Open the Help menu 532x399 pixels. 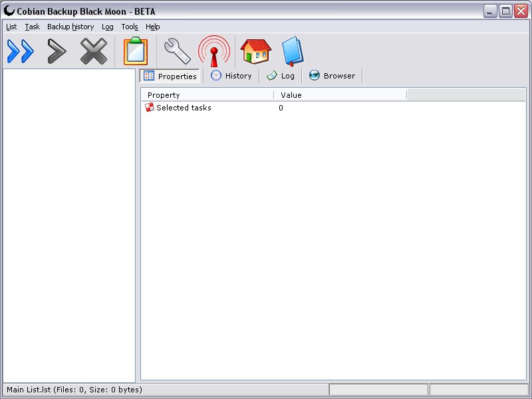pyautogui.click(x=153, y=27)
